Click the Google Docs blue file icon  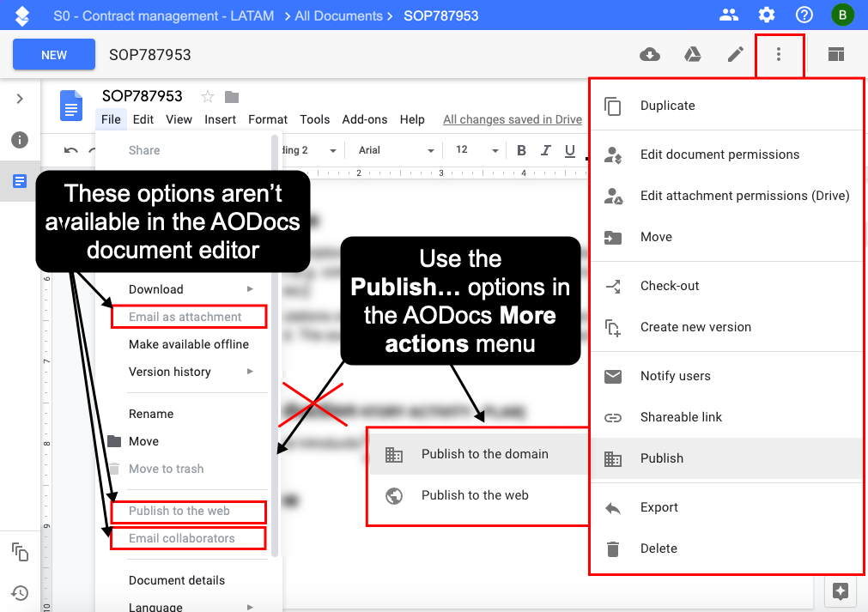pyautogui.click(x=71, y=106)
